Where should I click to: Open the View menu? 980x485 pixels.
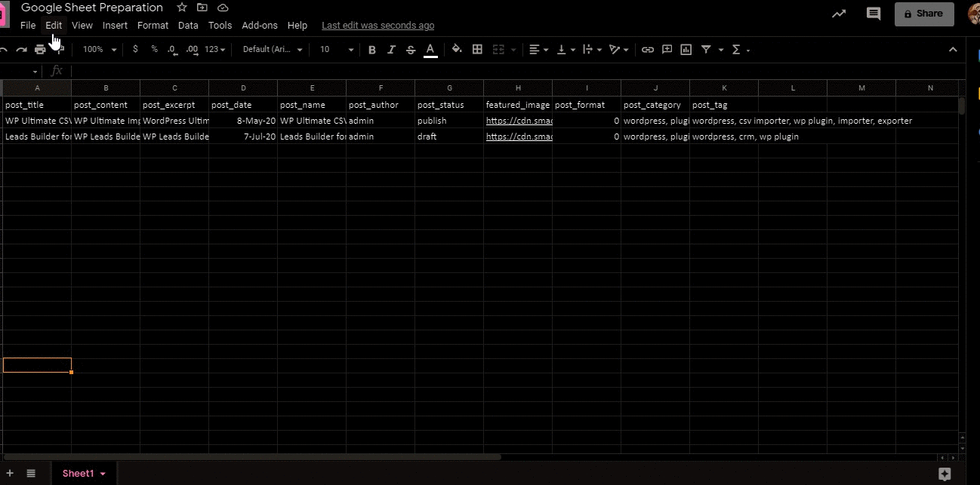(82, 25)
